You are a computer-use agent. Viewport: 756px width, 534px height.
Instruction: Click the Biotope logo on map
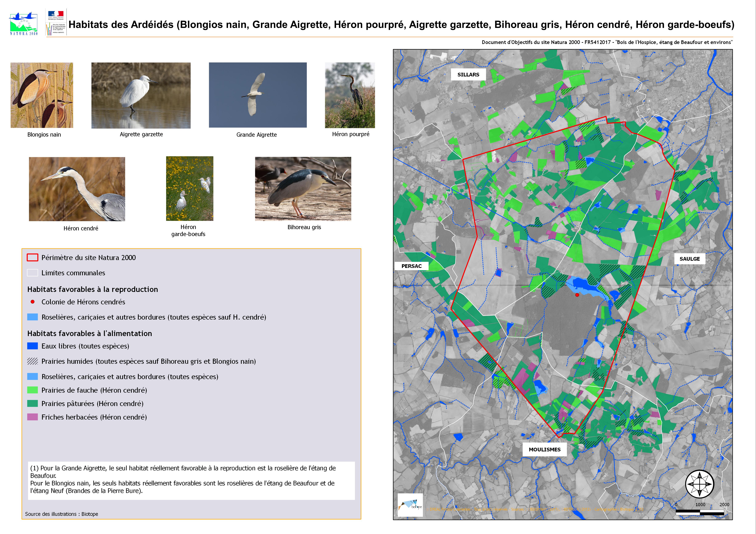tap(410, 505)
